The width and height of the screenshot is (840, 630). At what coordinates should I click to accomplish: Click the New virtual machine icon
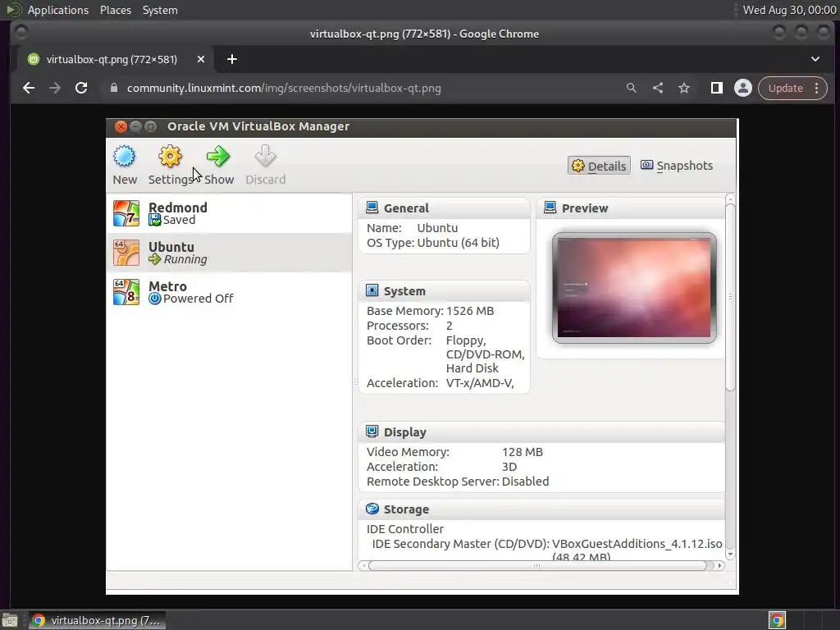125,157
